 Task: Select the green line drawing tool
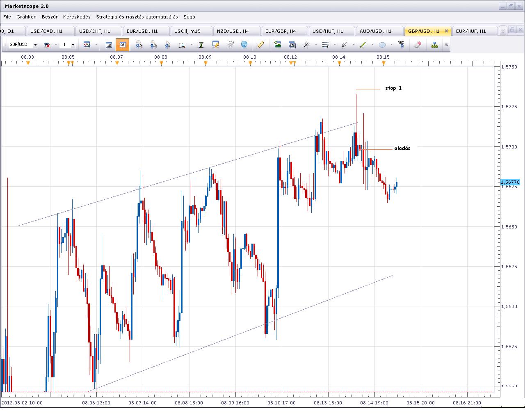363,44
